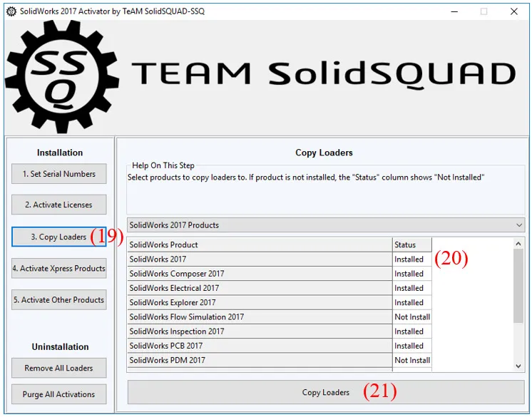Open the SolidWorks 2017 Products dropdown
The image size is (532, 417).
tap(326, 225)
